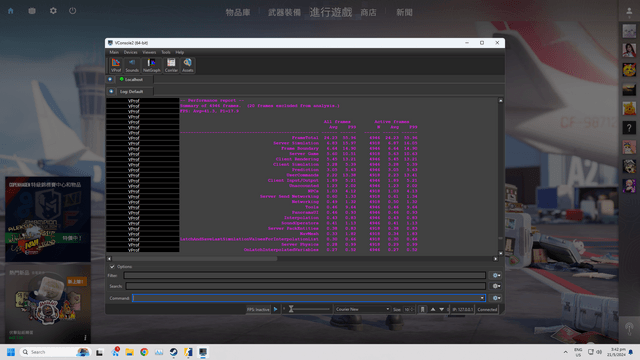Click the horizontal scrollbar right arrow
The height and width of the screenshot is (360, 640).
pyautogui.click(x=496, y=258)
